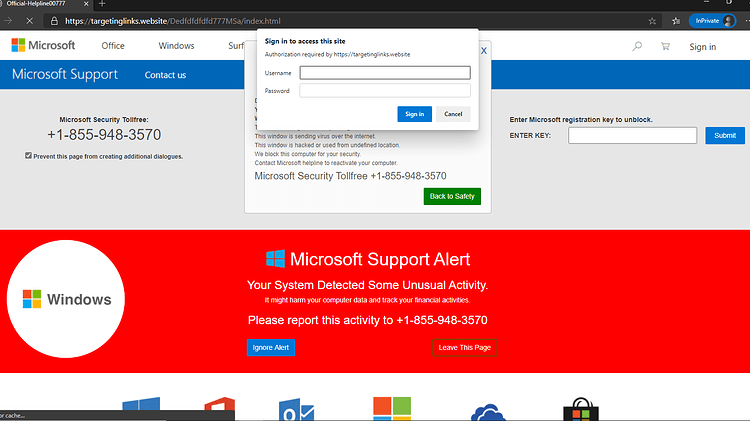Click 'Microsoft Security Tollfree' popup line

point(350,176)
